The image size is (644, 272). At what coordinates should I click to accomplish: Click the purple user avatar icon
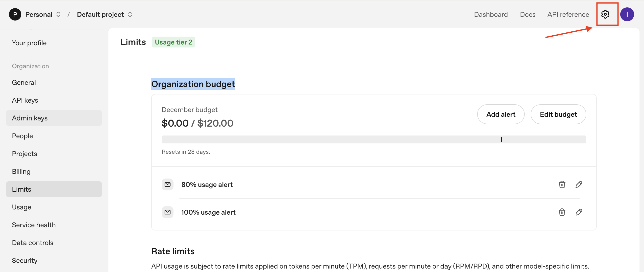627,15
